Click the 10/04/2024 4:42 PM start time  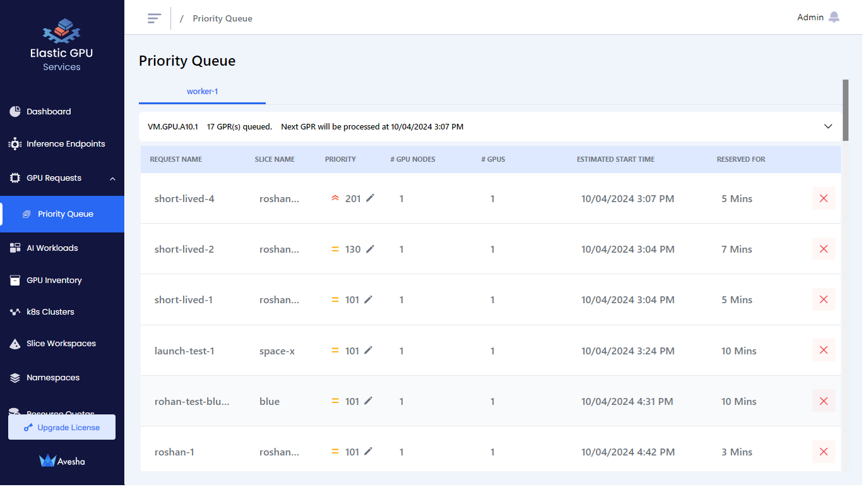pos(628,452)
